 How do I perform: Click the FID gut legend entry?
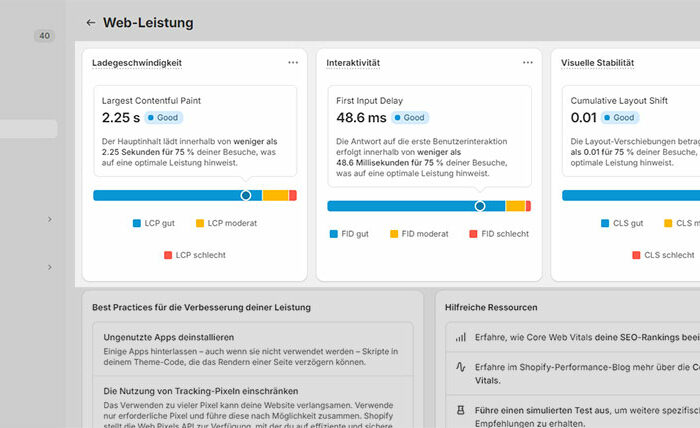349,234
